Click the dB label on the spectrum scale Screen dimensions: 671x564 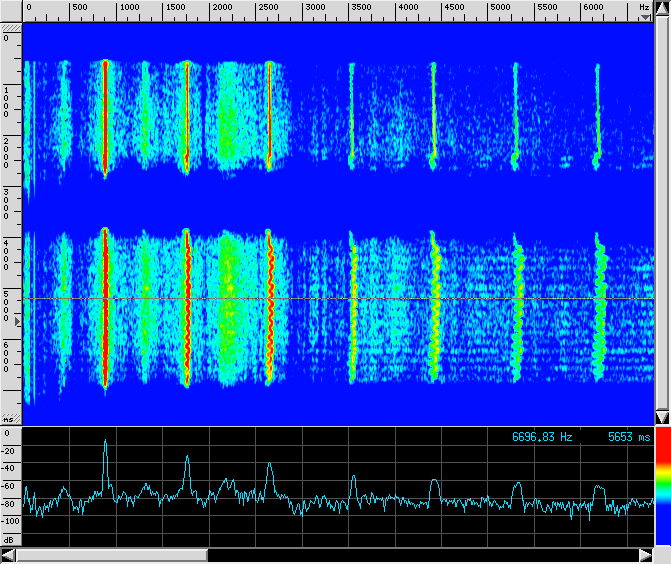(9, 538)
